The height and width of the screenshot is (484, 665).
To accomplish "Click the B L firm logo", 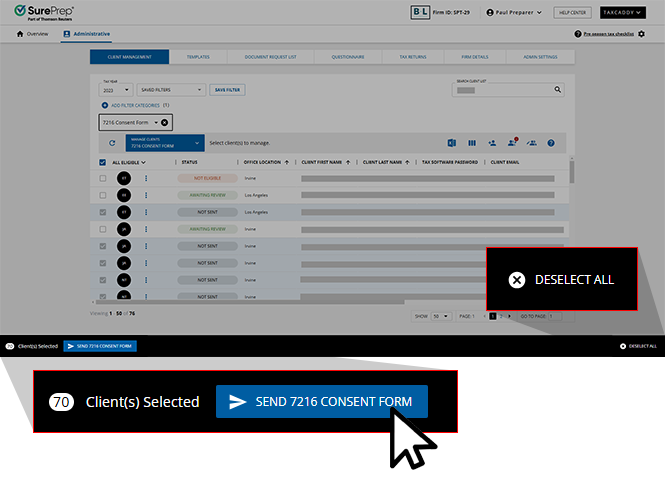I will click(x=420, y=12).
